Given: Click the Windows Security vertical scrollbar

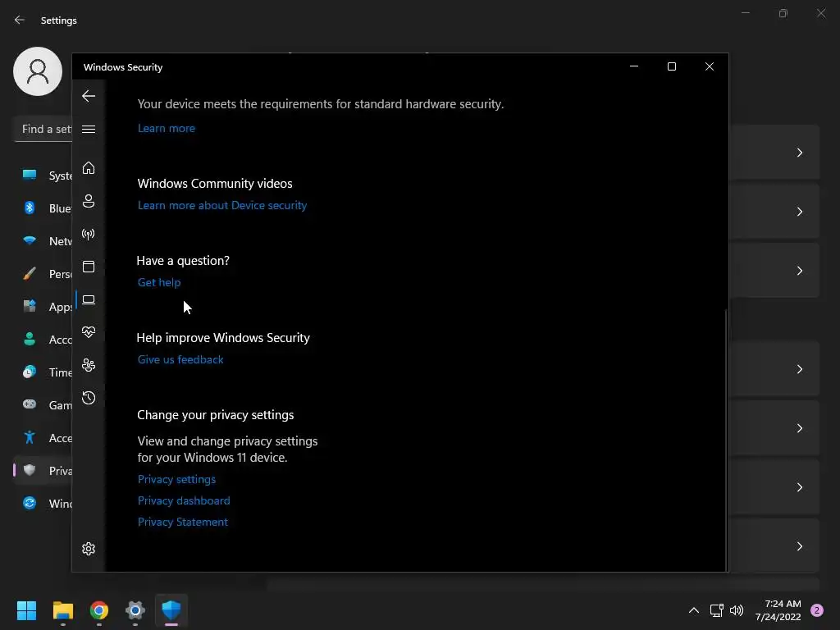Looking at the screenshot, I should pos(727,440).
